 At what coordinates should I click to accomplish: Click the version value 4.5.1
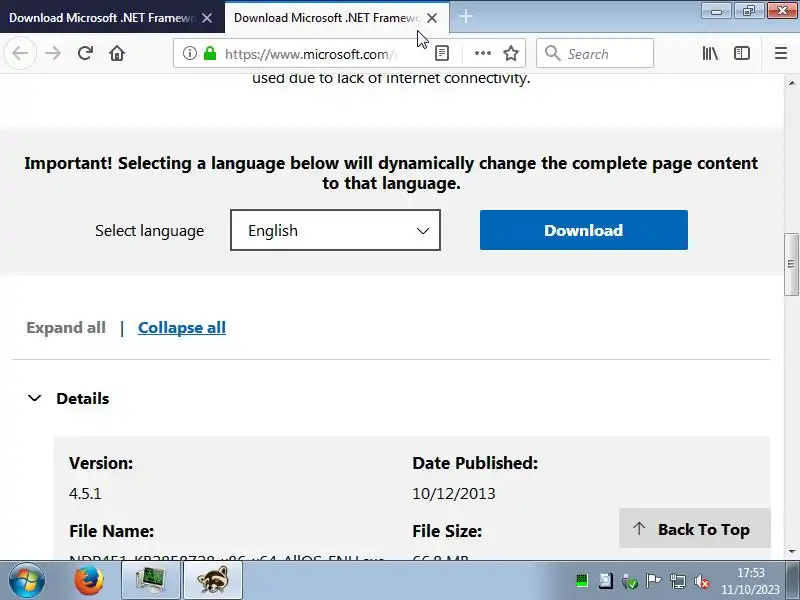pos(85,493)
